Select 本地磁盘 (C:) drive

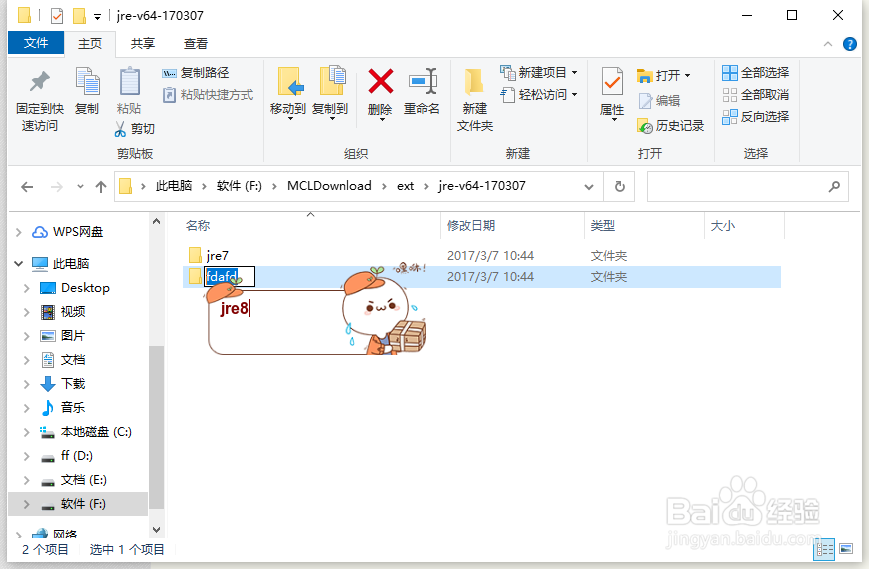pos(96,432)
